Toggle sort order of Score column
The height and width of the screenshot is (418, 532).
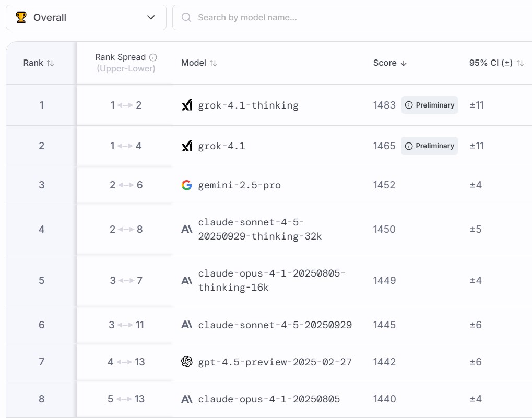pyautogui.click(x=404, y=63)
